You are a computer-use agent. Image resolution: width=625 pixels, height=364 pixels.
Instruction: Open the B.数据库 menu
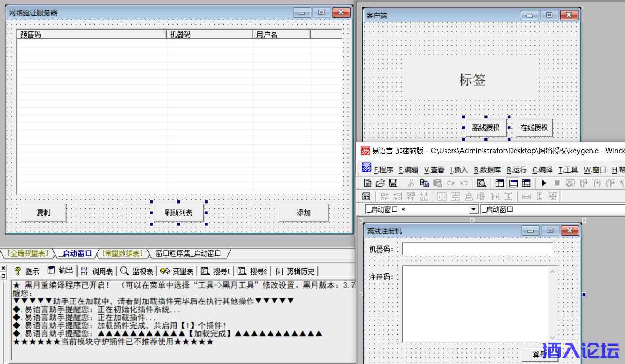pyautogui.click(x=487, y=170)
